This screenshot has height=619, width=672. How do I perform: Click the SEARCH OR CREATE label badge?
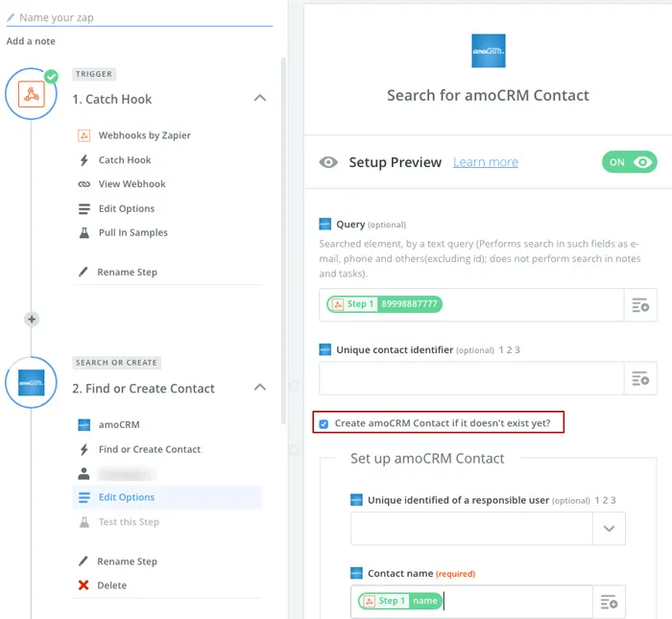(x=116, y=363)
